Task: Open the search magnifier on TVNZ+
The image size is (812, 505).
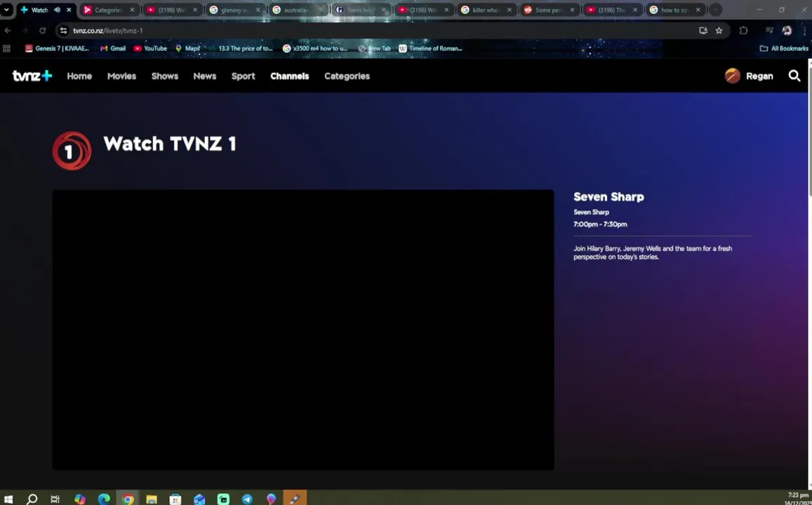Action: (794, 76)
